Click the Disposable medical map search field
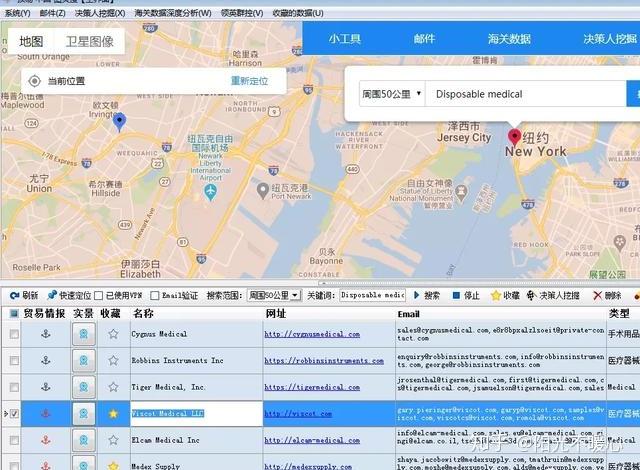640x470 pixels. coord(526,94)
